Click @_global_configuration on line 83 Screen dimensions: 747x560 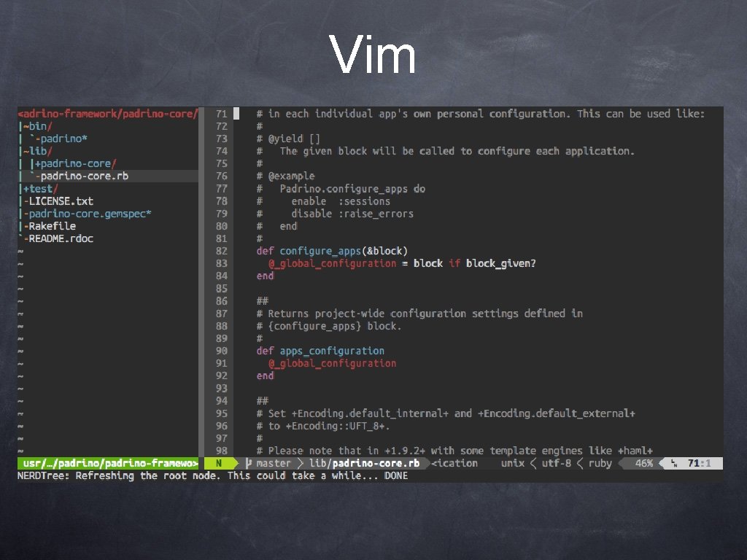(332, 263)
